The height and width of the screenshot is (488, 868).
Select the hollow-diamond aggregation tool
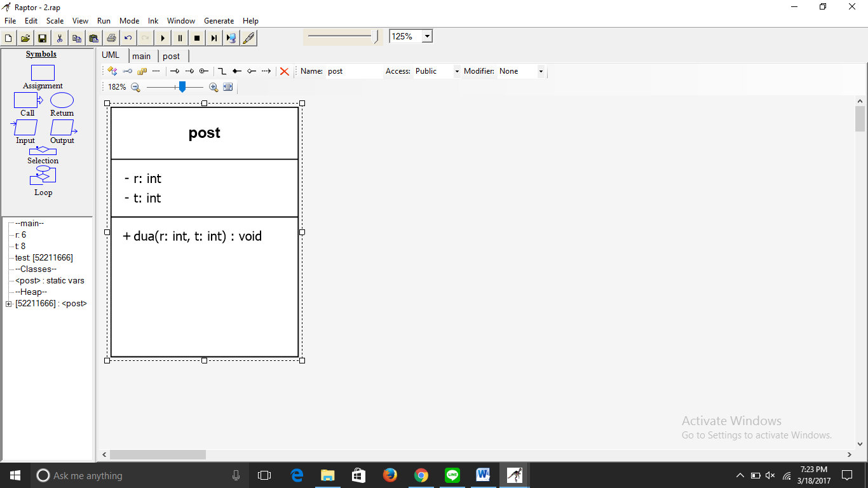(x=252, y=71)
